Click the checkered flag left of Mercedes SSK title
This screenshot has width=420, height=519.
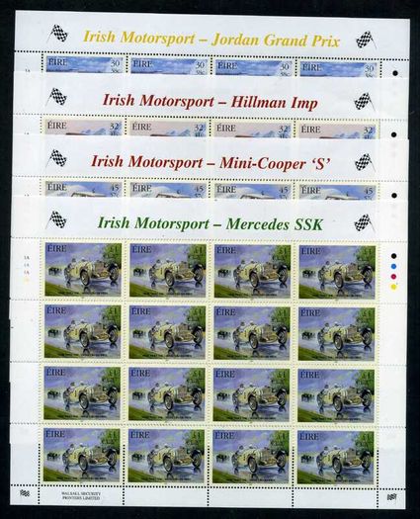(x=56, y=219)
